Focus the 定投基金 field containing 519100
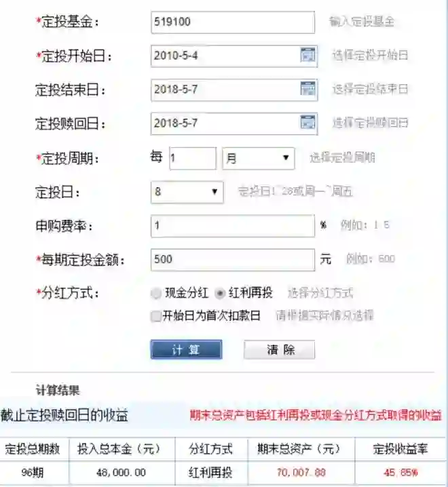Screen dimensions: 448x487 (x=233, y=22)
